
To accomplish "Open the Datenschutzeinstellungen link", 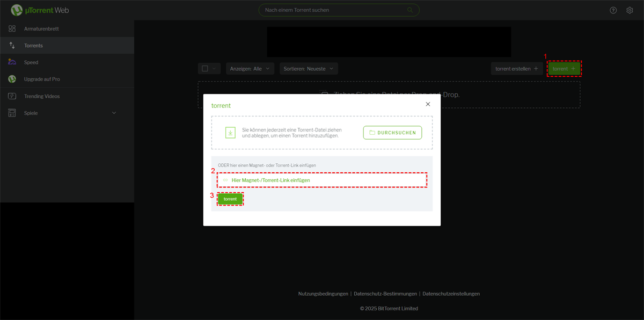I will [x=451, y=294].
